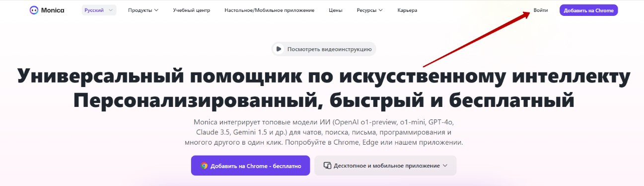Click the Monica logo icon
The width and height of the screenshot is (644, 186).
[34, 10]
